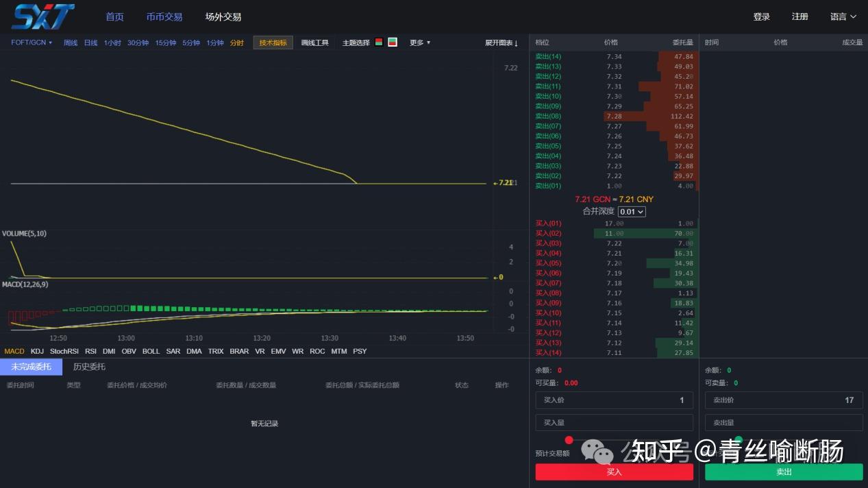Select the RSI indicator

pyautogui.click(x=90, y=351)
